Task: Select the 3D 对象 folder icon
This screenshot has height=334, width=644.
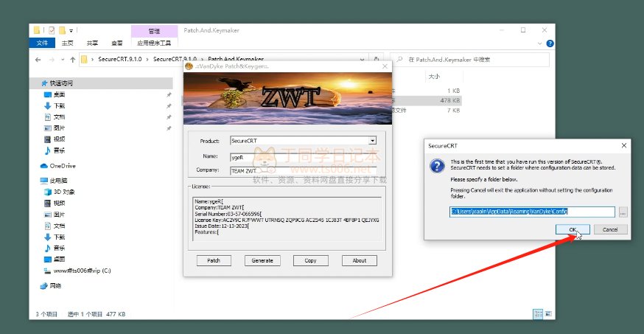Action: (48, 192)
